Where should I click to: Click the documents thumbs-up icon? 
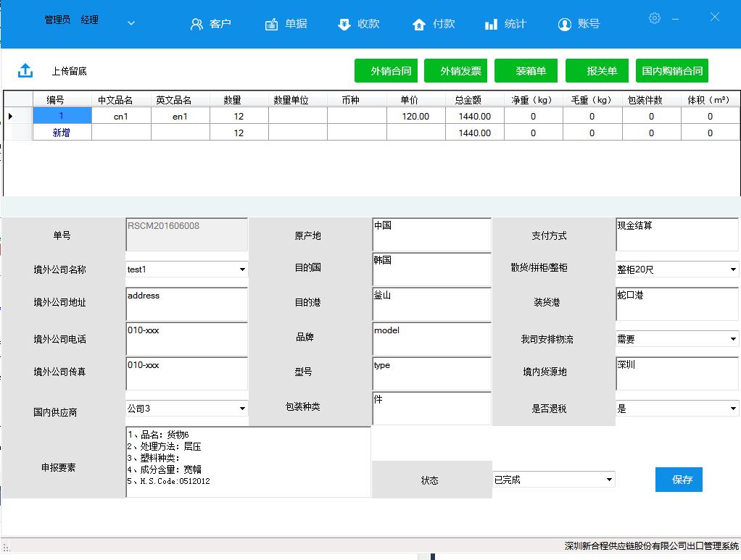pyautogui.click(x=271, y=24)
